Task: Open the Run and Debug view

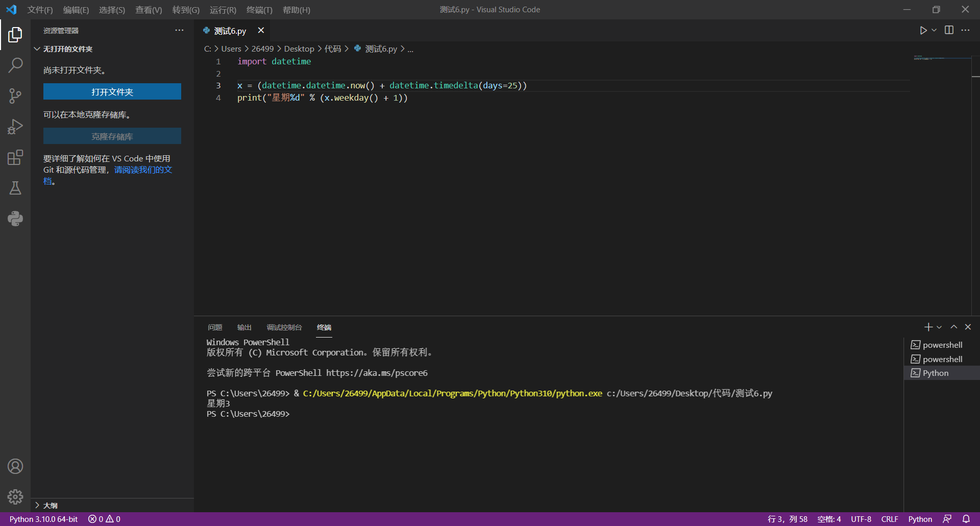Action: (x=15, y=127)
